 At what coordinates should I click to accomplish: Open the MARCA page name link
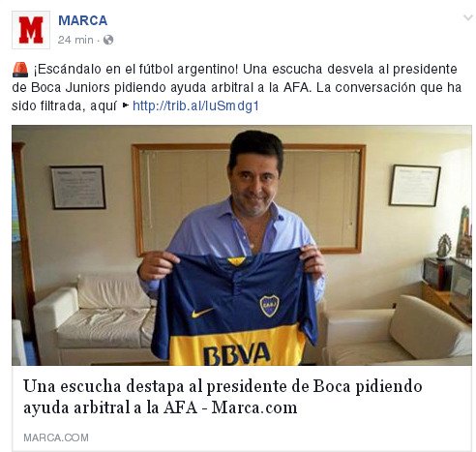tap(82, 20)
